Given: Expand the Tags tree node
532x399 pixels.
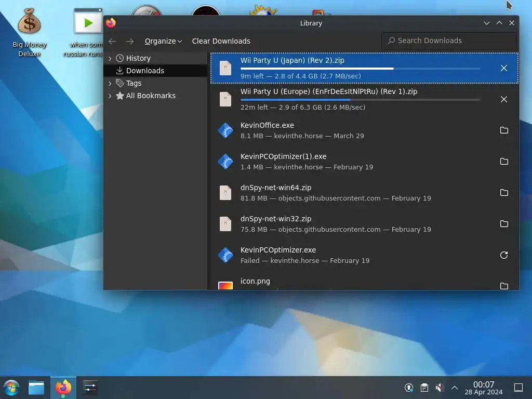Looking at the screenshot, I should pyautogui.click(x=110, y=83).
